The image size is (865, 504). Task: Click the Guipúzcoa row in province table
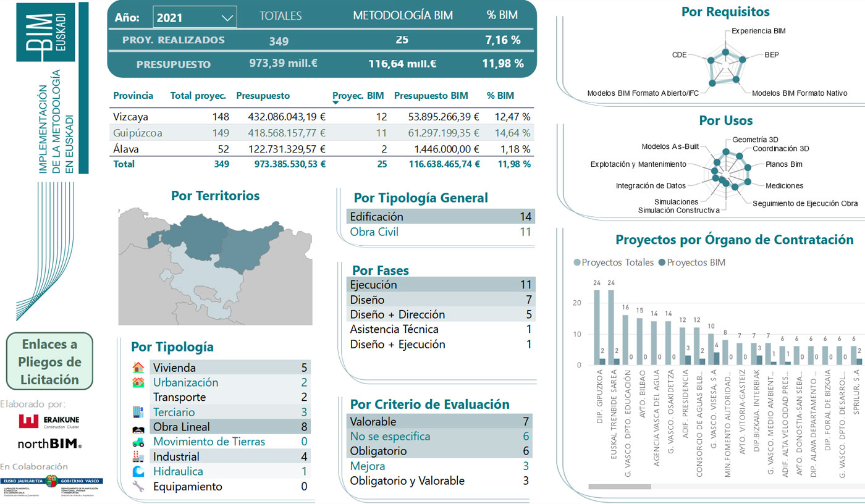(321, 132)
